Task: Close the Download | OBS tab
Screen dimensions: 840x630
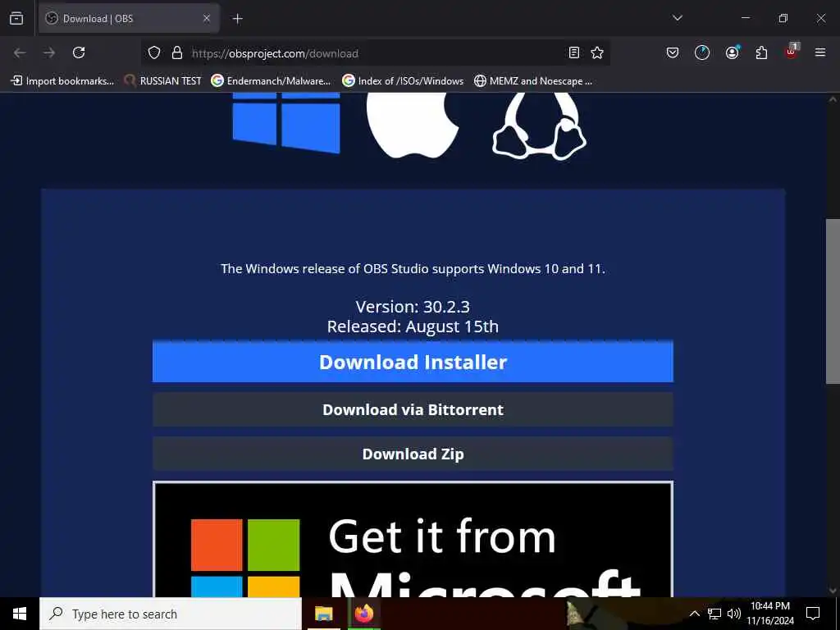Action: (x=207, y=19)
